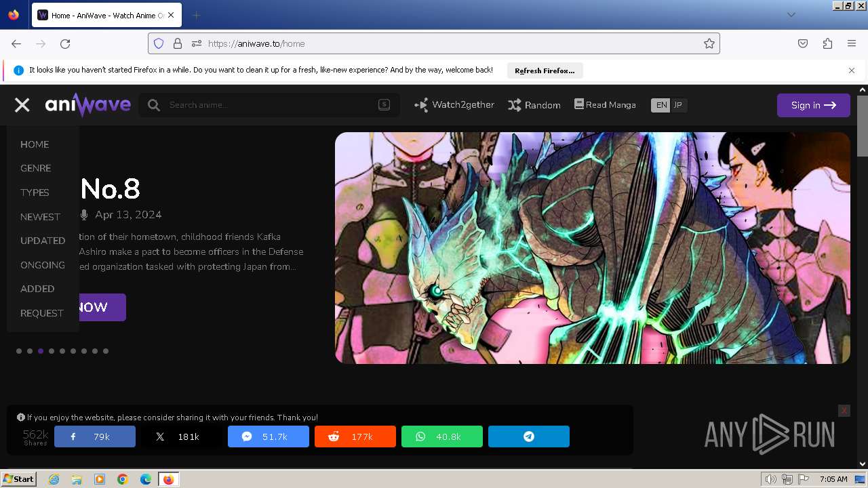Open the Kaiju No.8 banner image

point(592,248)
